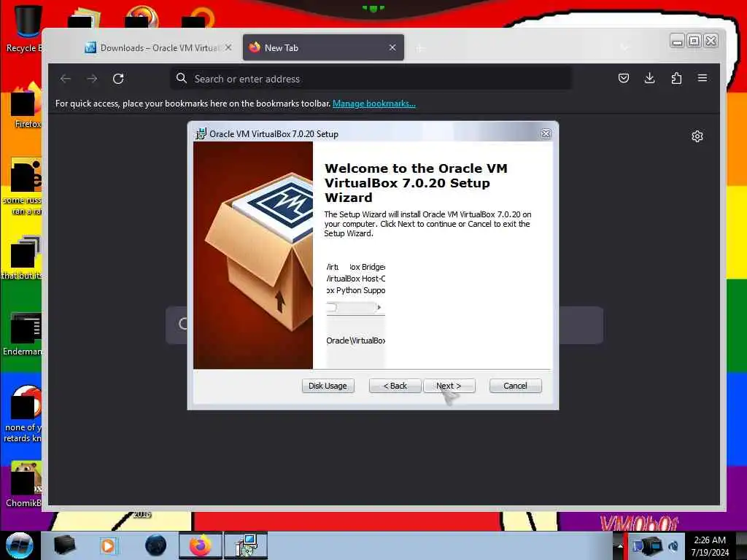Open Disk Usage in the Setup dialog
Image resolution: width=747 pixels, height=560 pixels.
pyautogui.click(x=328, y=386)
